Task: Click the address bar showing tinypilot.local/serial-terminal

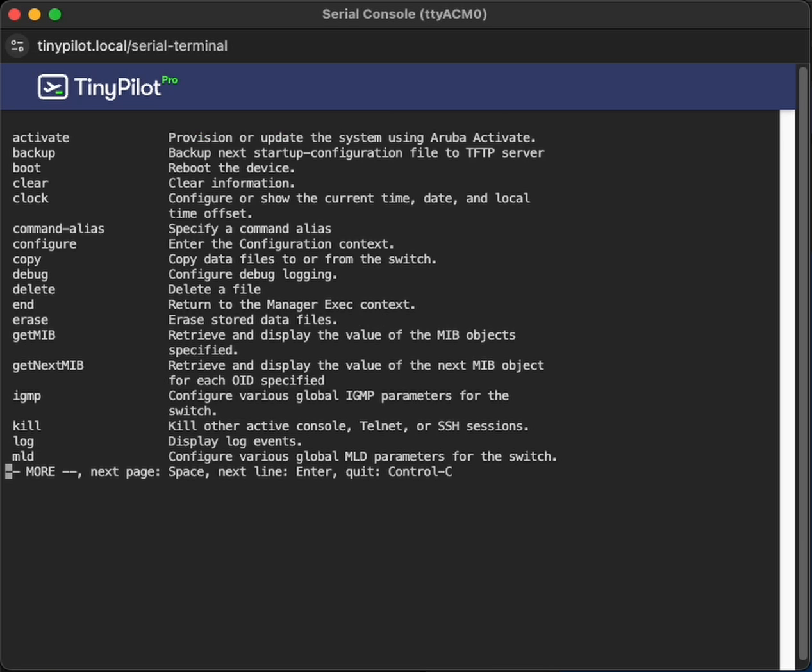Action: pyautogui.click(x=133, y=45)
